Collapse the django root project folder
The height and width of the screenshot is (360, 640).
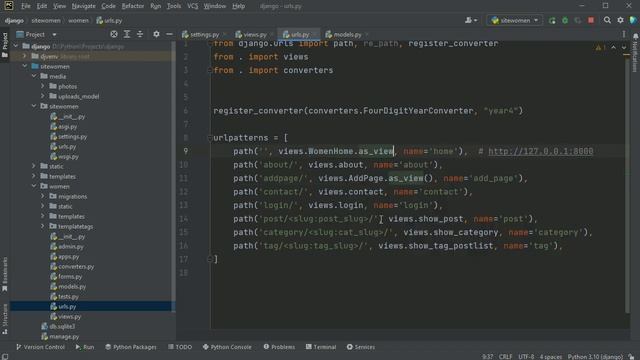(16, 47)
